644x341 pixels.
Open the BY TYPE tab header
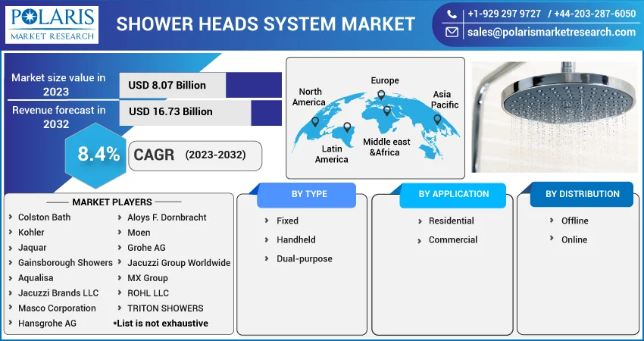306,194
